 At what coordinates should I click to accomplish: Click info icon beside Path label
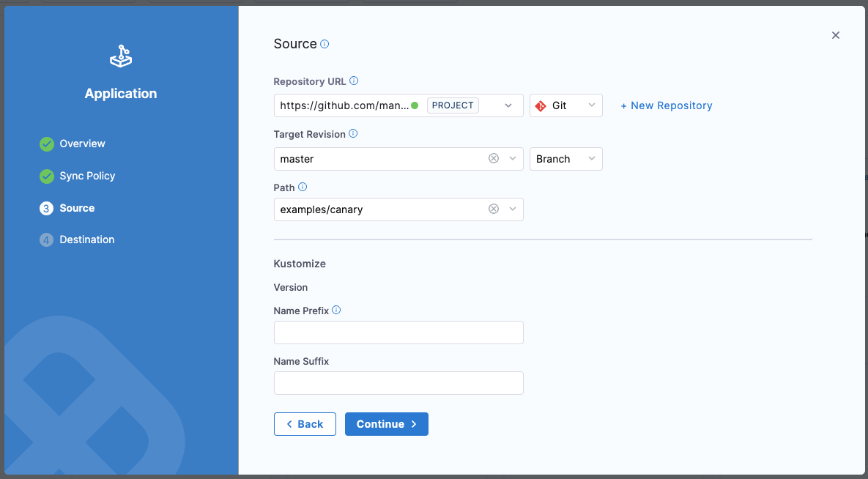[303, 187]
